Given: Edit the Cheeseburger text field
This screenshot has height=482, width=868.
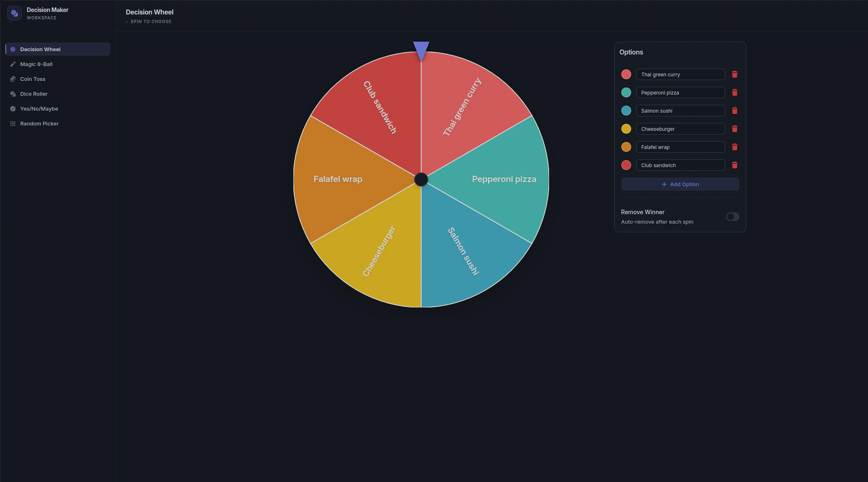Looking at the screenshot, I should pyautogui.click(x=680, y=129).
